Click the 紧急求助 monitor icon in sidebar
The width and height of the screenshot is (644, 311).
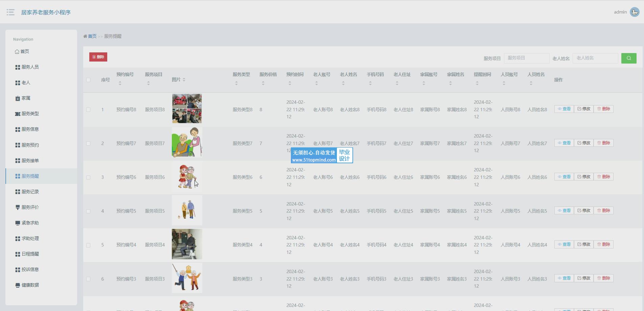18,223
